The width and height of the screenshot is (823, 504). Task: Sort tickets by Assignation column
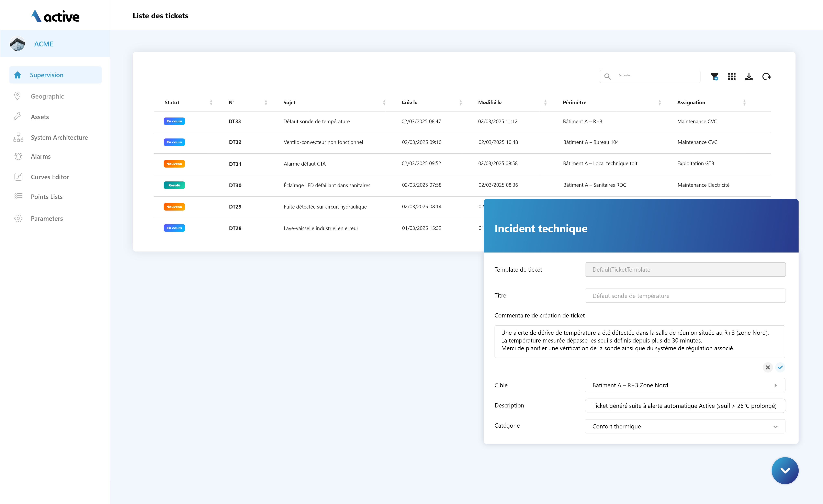[x=744, y=103]
